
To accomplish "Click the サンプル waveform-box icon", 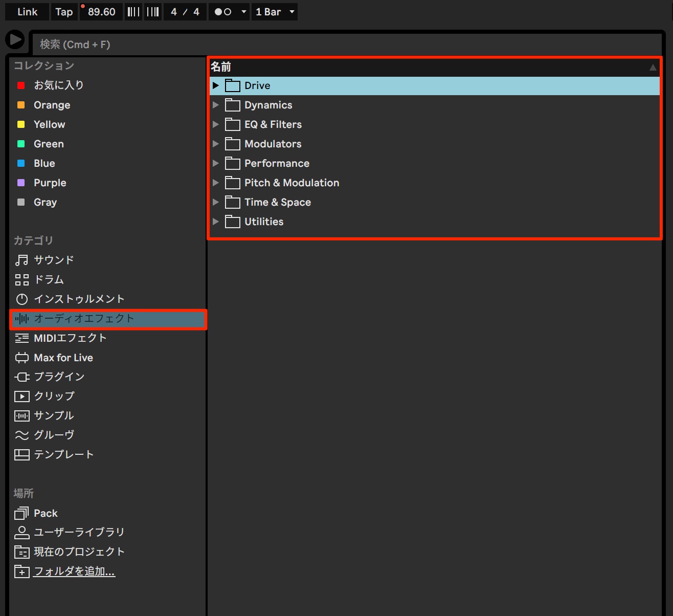I will (x=21, y=416).
